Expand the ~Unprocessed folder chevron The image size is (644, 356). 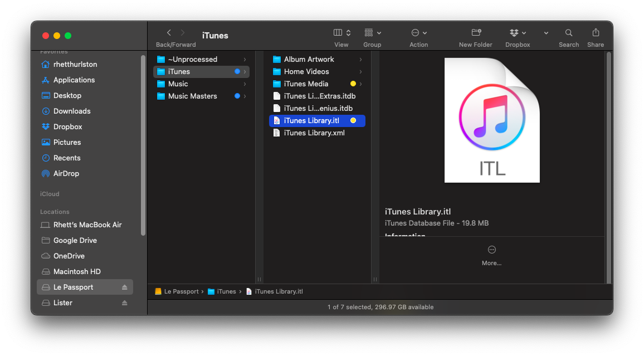pos(245,60)
